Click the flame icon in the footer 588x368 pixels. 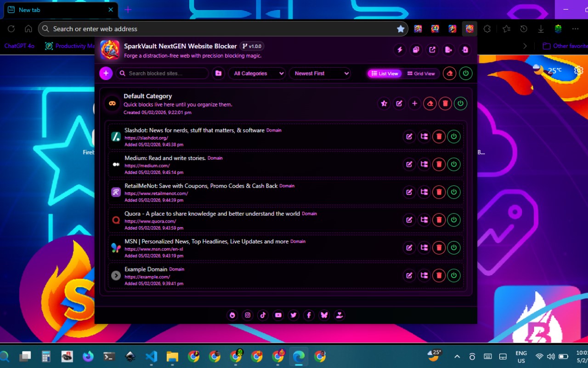tap(232, 315)
